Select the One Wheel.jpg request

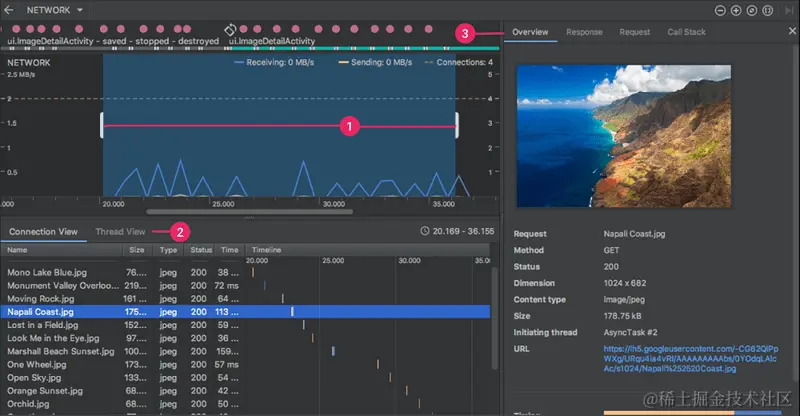(x=245, y=364)
